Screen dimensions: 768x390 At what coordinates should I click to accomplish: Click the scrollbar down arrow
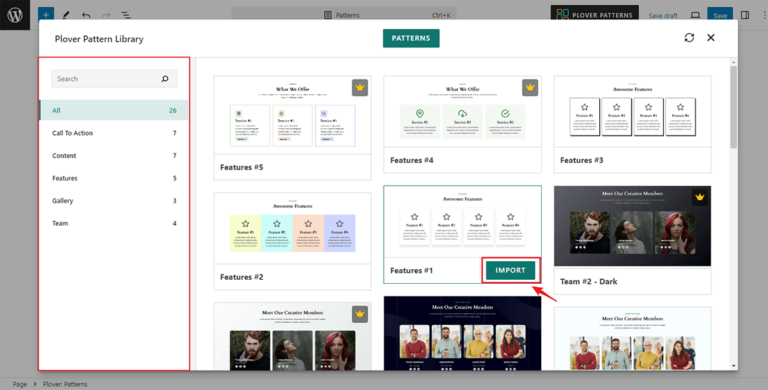pyautogui.click(x=733, y=366)
